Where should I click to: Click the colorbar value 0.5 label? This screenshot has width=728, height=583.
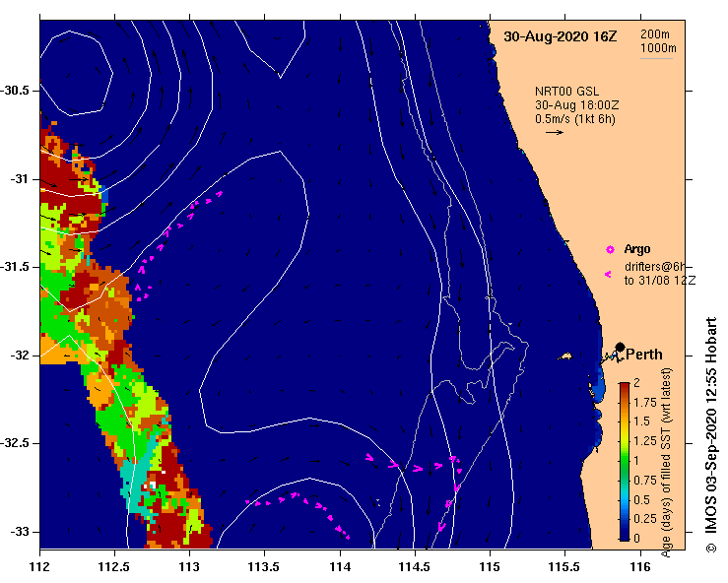point(641,500)
